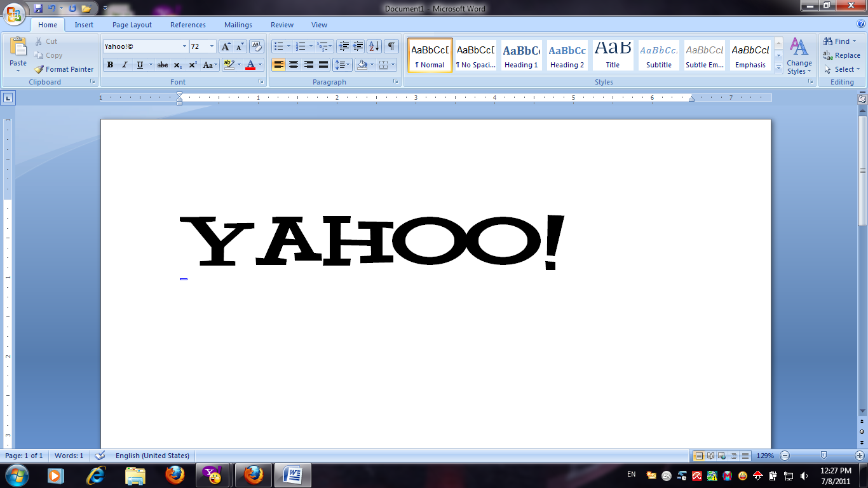Toggle superscript formatting
The image size is (868, 488).
coord(193,65)
